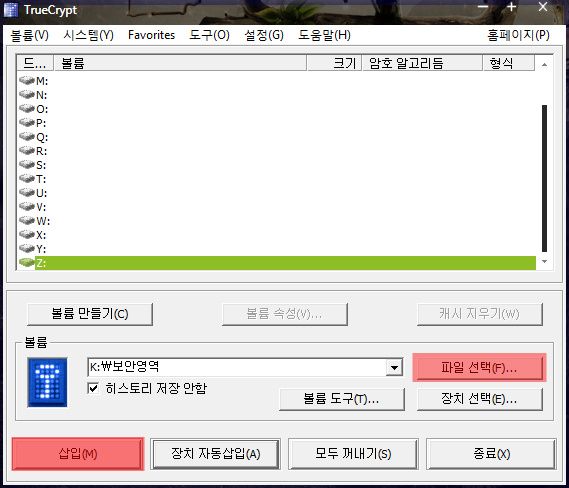The image size is (569, 488).
Task: Click the 크기 column header
Action: coord(334,63)
